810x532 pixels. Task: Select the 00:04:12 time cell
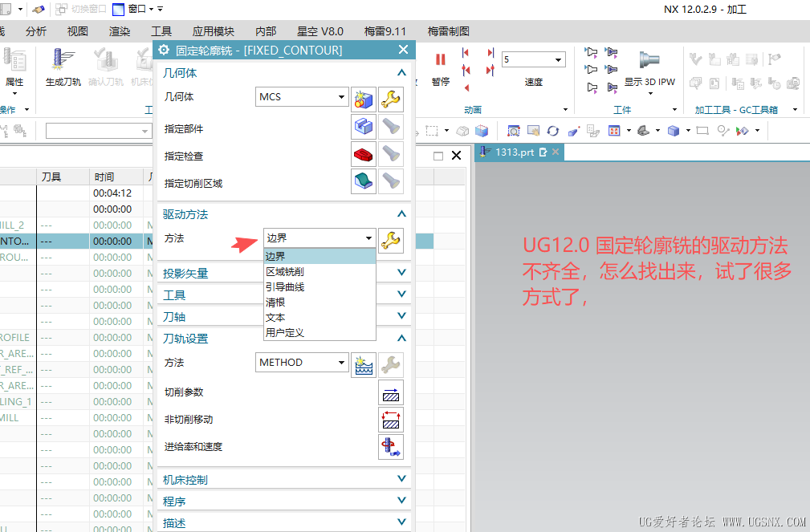pos(112,193)
